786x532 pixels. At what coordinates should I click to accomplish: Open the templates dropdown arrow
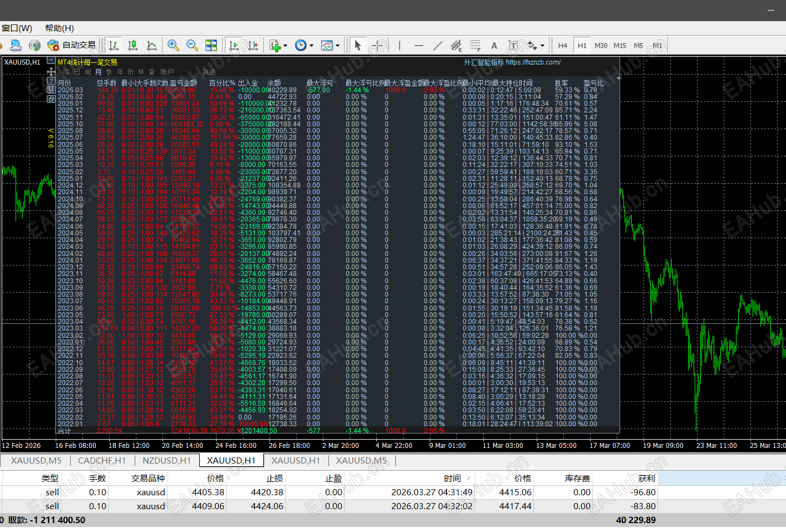click(337, 46)
